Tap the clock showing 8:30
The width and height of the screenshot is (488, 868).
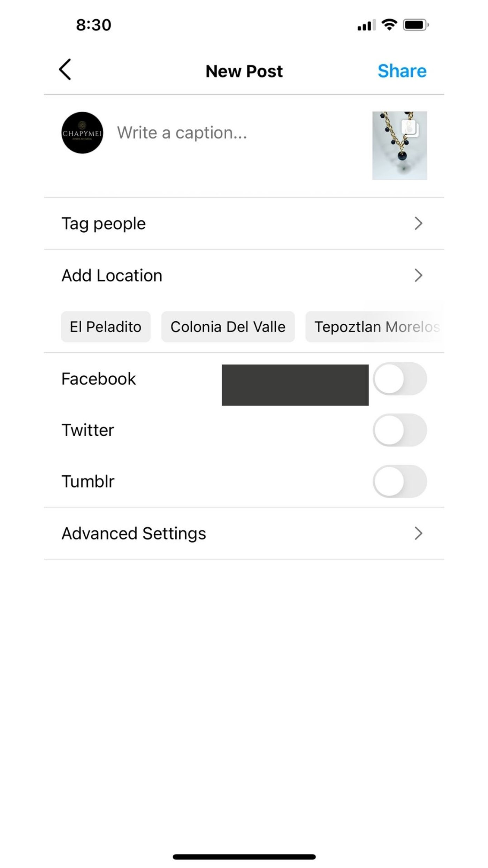point(92,24)
